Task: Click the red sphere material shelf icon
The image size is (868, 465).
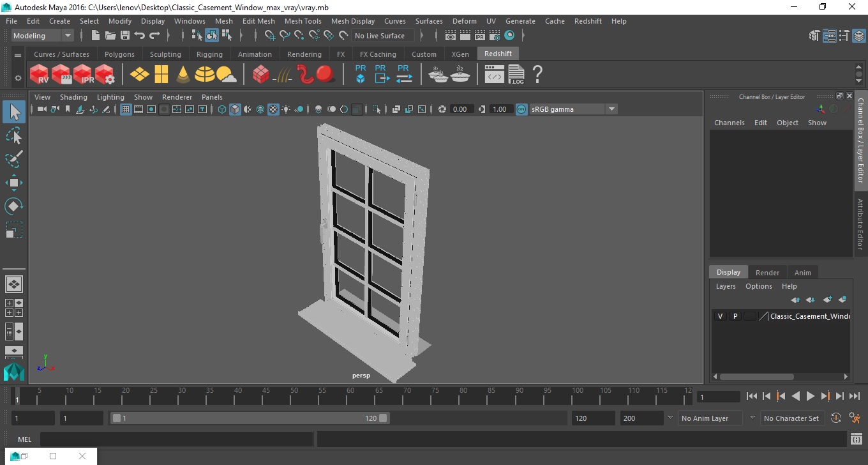Action: click(x=325, y=74)
